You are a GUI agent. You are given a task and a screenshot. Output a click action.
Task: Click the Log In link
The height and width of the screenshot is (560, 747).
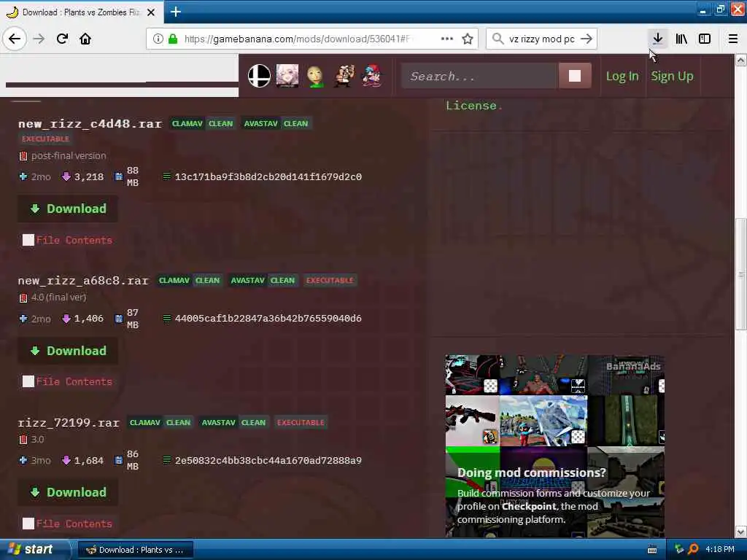pos(622,76)
